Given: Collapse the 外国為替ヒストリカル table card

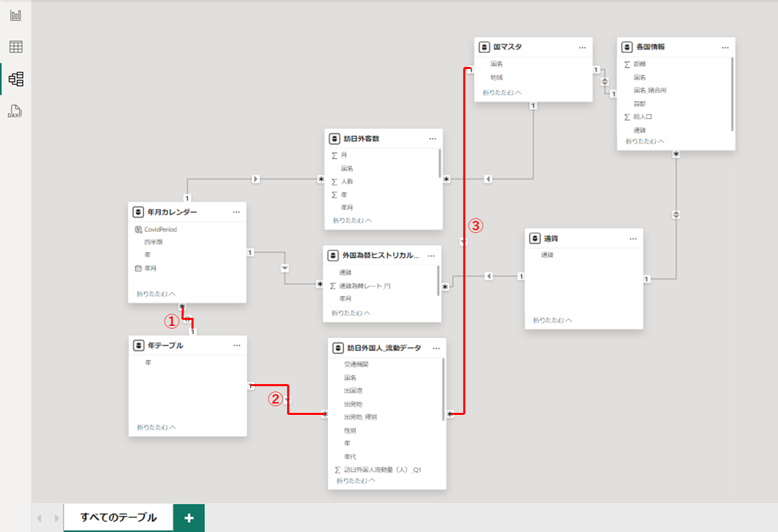Looking at the screenshot, I should coord(351,313).
